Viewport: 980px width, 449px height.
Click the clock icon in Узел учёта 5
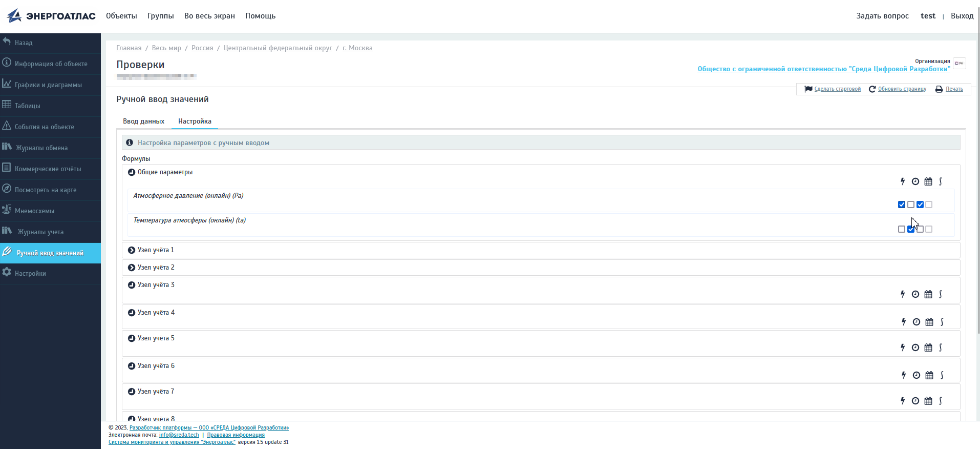click(915, 348)
